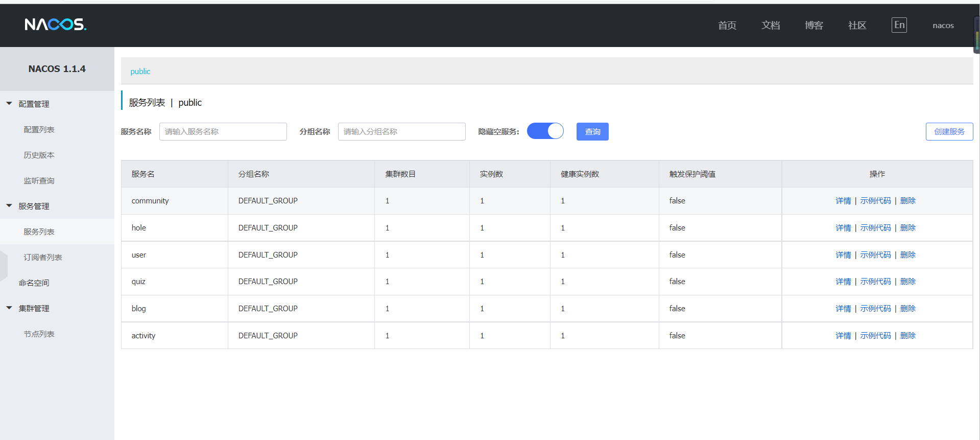This screenshot has width=980, height=440.
Task: View 示例代码 for the hole service
Action: pos(875,228)
